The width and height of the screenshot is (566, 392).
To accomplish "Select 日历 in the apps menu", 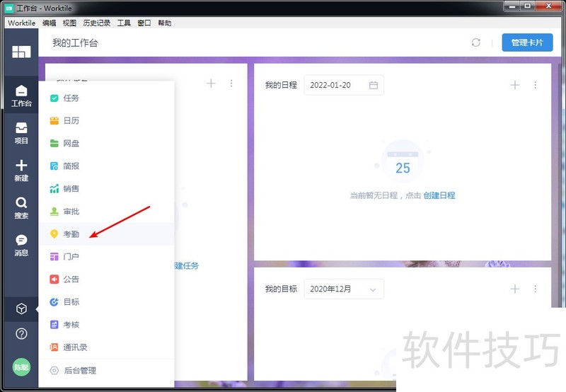I will (107, 120).
